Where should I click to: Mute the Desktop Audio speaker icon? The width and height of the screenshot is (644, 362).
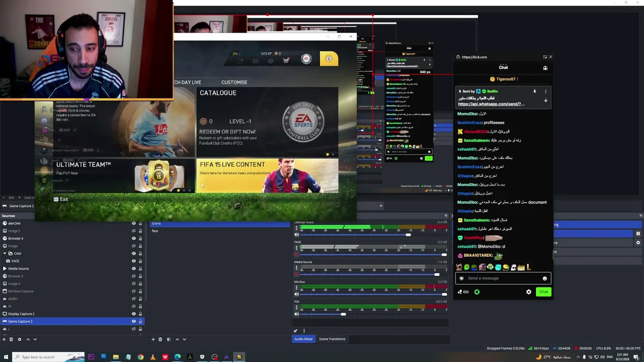(296, 235)
